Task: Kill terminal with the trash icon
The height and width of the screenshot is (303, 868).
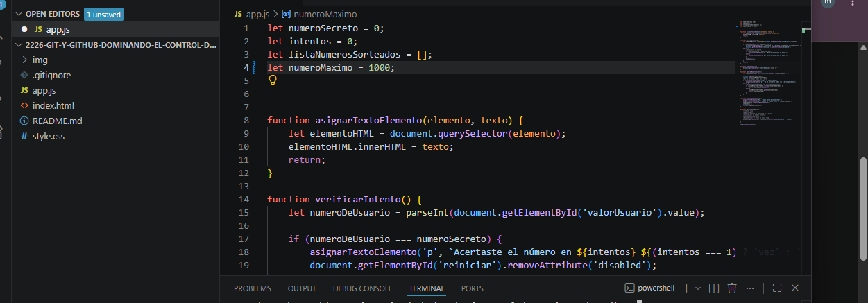Action: [733, 288]
